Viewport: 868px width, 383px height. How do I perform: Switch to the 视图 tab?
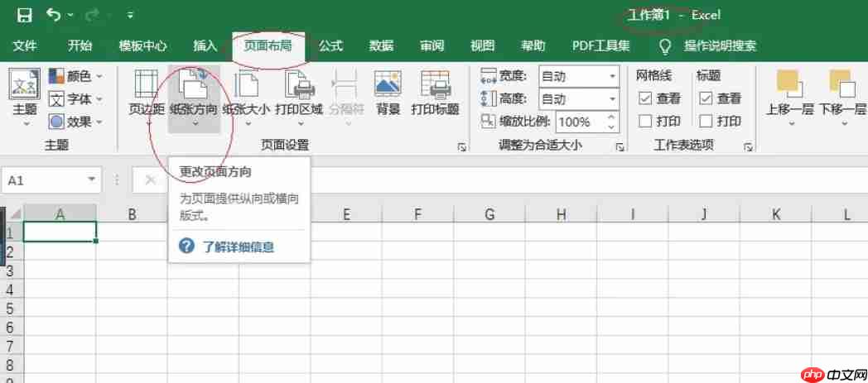[x=482, y=45]
